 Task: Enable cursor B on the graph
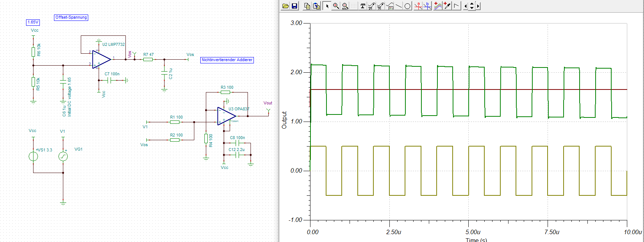tap(427, 6)
